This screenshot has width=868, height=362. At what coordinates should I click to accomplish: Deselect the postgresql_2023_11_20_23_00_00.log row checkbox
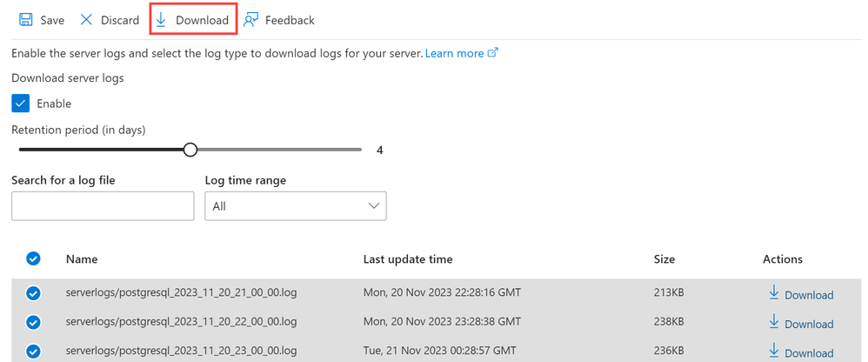pos(33,351)
